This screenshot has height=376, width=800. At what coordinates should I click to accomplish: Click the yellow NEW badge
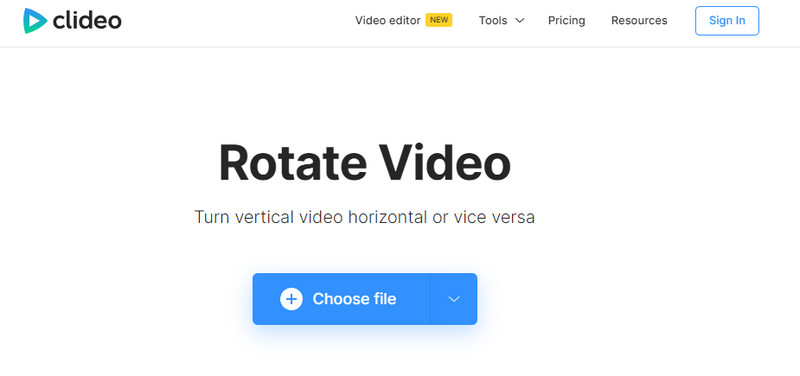click(439, 20)
